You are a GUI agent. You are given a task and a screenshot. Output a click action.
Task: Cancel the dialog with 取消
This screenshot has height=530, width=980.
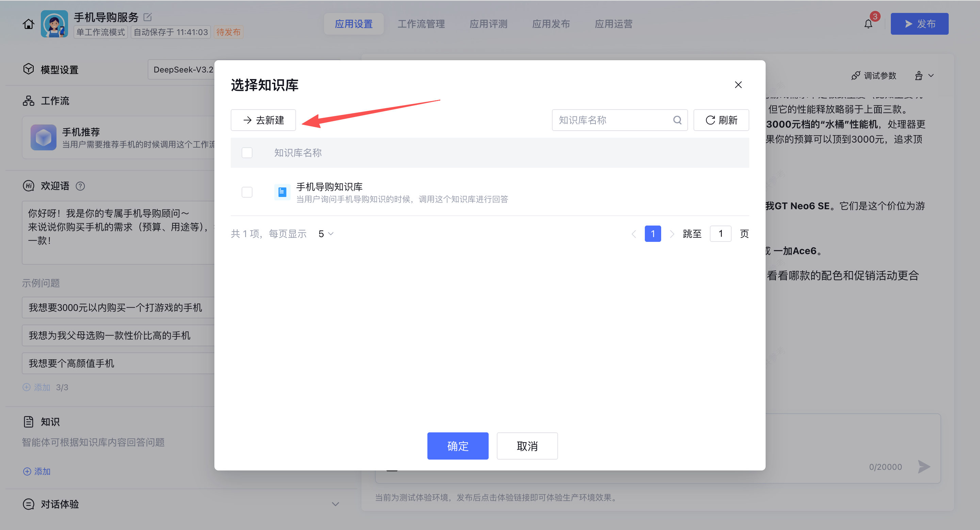[527, 446]
